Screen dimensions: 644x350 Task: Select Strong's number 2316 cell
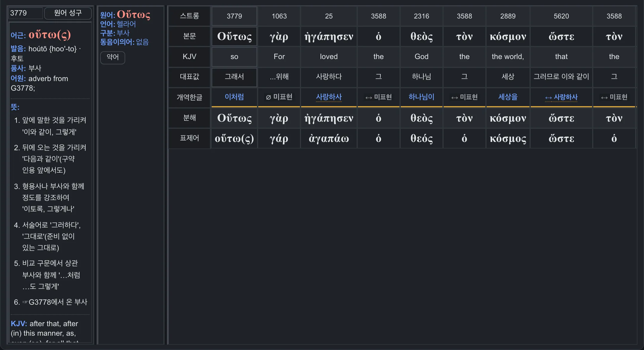point(421,16)
